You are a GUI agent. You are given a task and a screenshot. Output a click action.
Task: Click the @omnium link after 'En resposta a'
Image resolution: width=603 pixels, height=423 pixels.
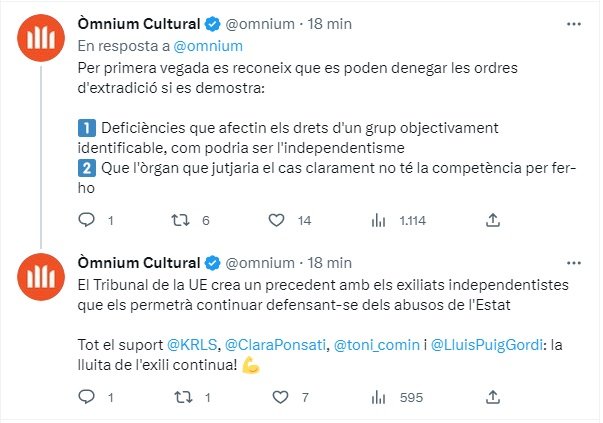209,45
